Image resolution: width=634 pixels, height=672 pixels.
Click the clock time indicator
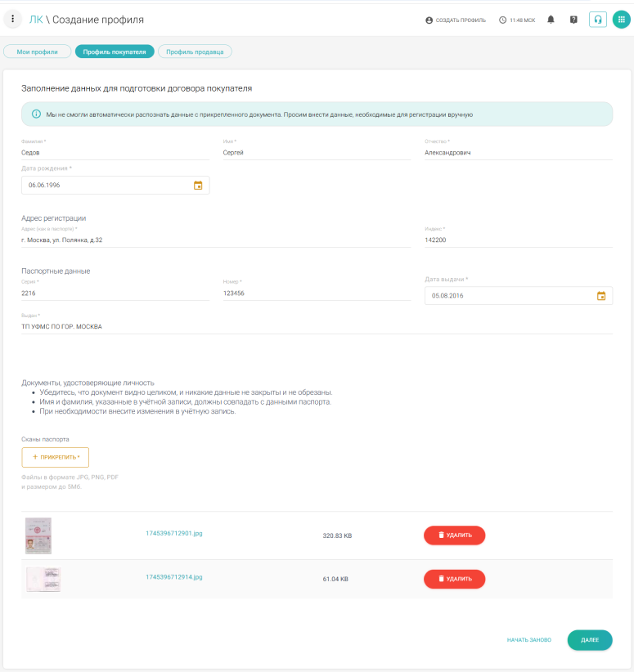tap(517, 20)
